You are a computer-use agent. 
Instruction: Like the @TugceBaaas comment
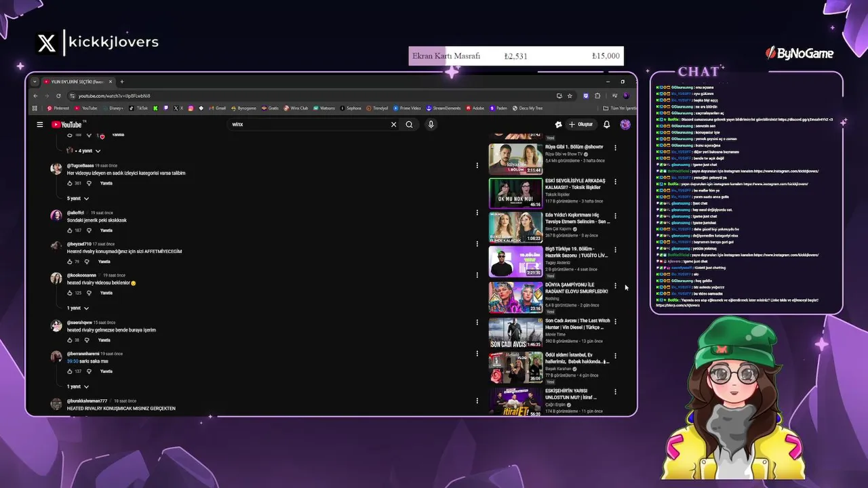click(x=70, y=183)
